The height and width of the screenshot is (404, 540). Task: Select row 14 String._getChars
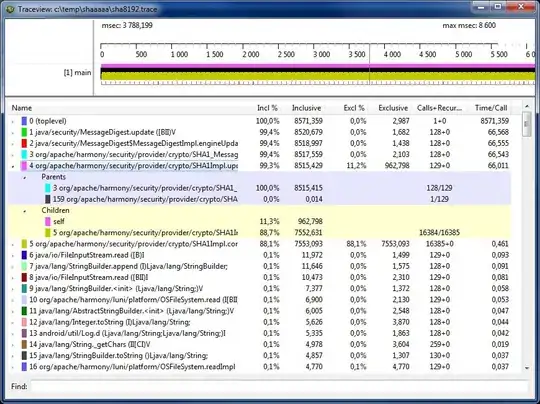coord(260,344)
